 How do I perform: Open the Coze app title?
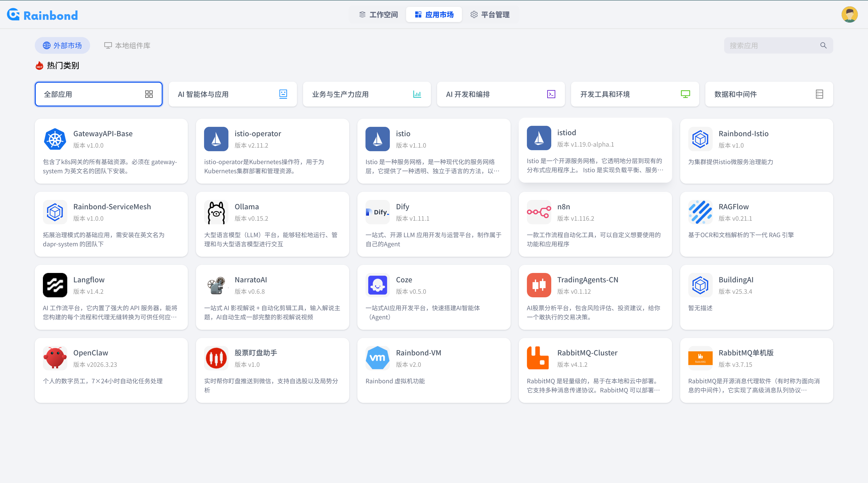click(404, 280)
